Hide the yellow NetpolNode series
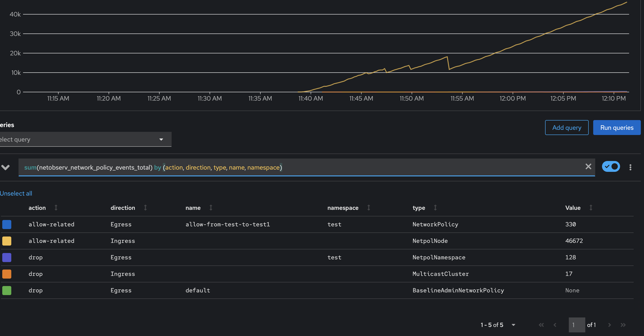Screen dimensions: 644x336 [x=7, y=241]
